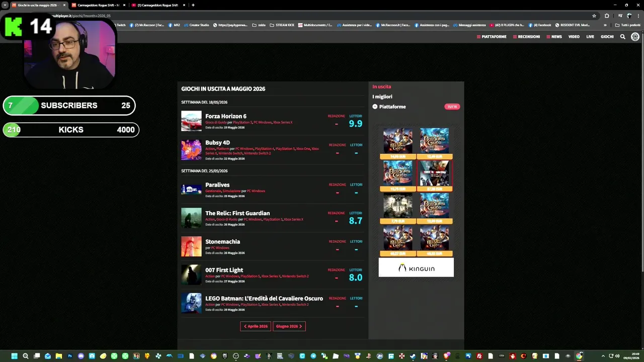Bookmark this page with the star icon
Viewport: 644px width, 362px height.
(x=594, y=16)
